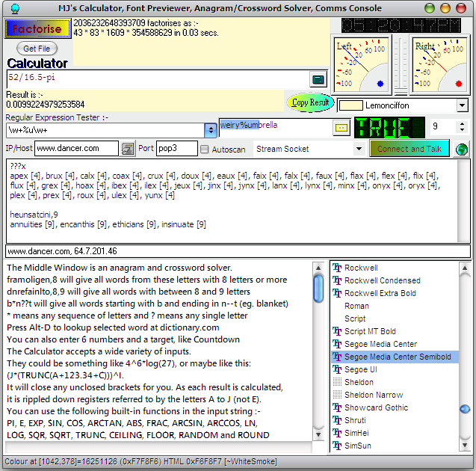Click the globe icon beside Connect and Talk
This screenshot has width=476, height=471.
click(462, 149)
